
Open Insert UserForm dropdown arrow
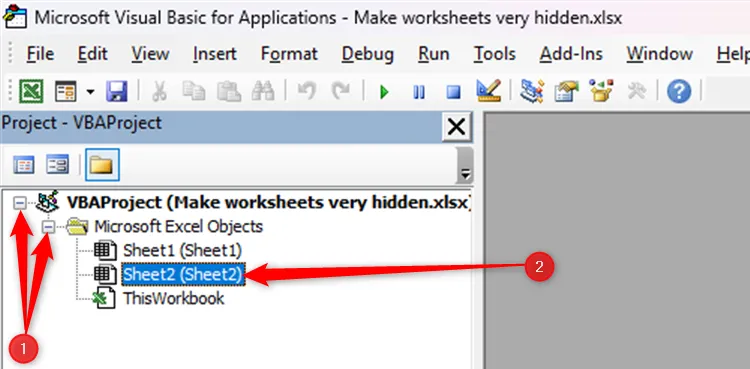tap(90, 91)
